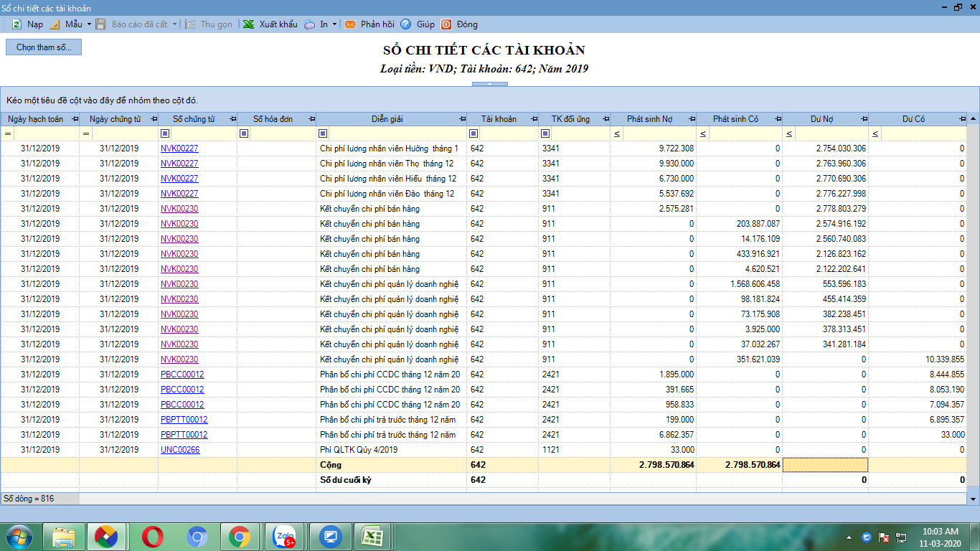Screen dimensions: 980x551
Task: Click the Giúp help question icon
Action: pyautogui.click(x=406, y=24)
